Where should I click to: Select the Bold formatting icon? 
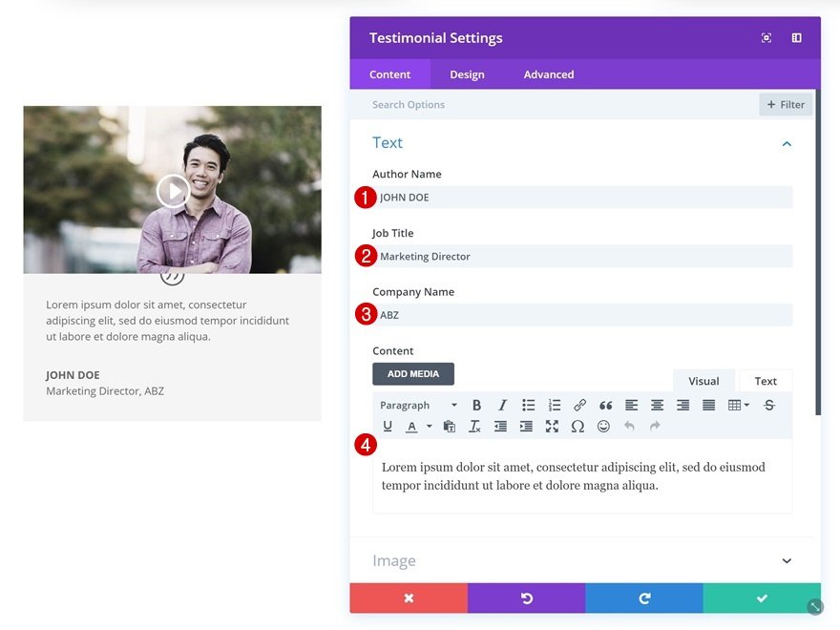476,404
